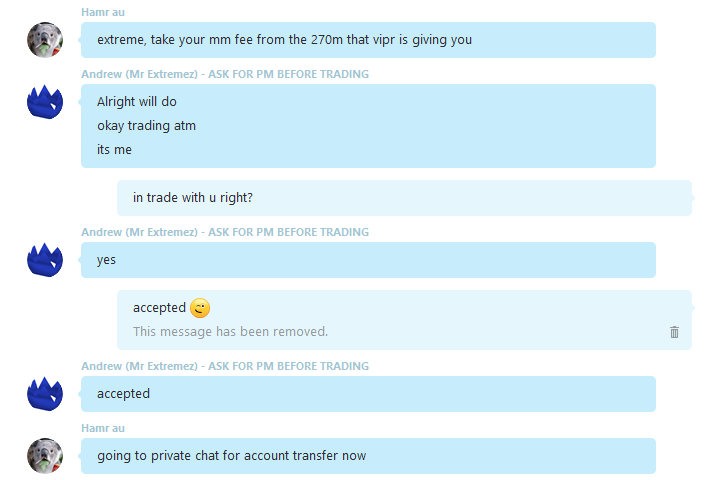Select the 'going to private chat' message
The width and height of the screenshot is (715, 480).
368,456
